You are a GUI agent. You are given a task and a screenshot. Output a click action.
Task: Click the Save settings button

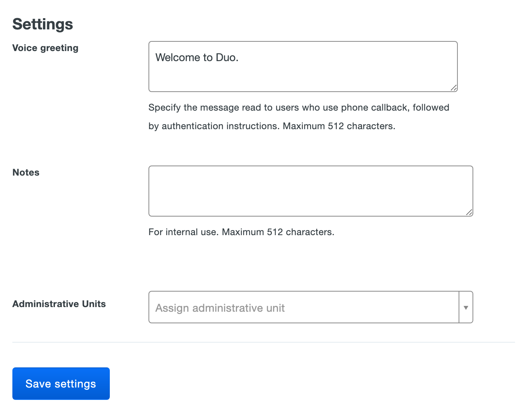click(61, 383)
